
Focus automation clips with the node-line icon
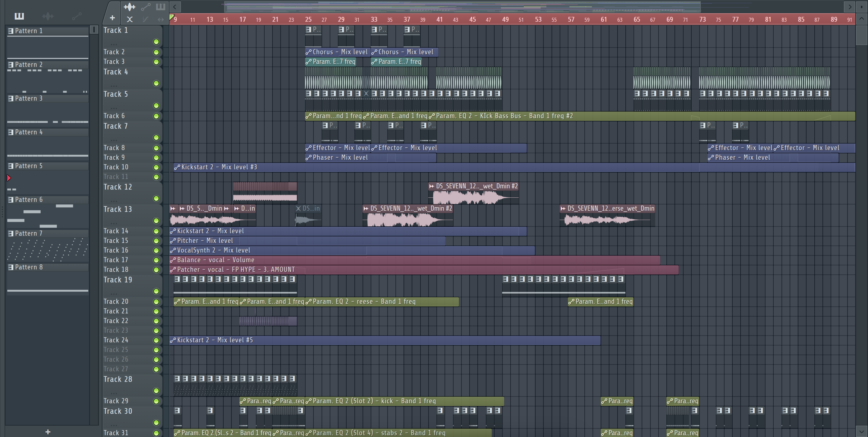click(x=146, y=7)
